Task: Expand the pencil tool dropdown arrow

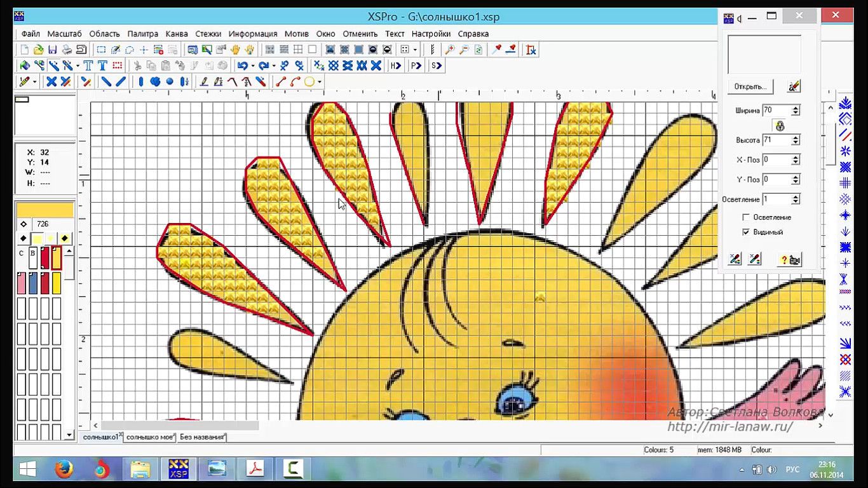Action: 34,81
